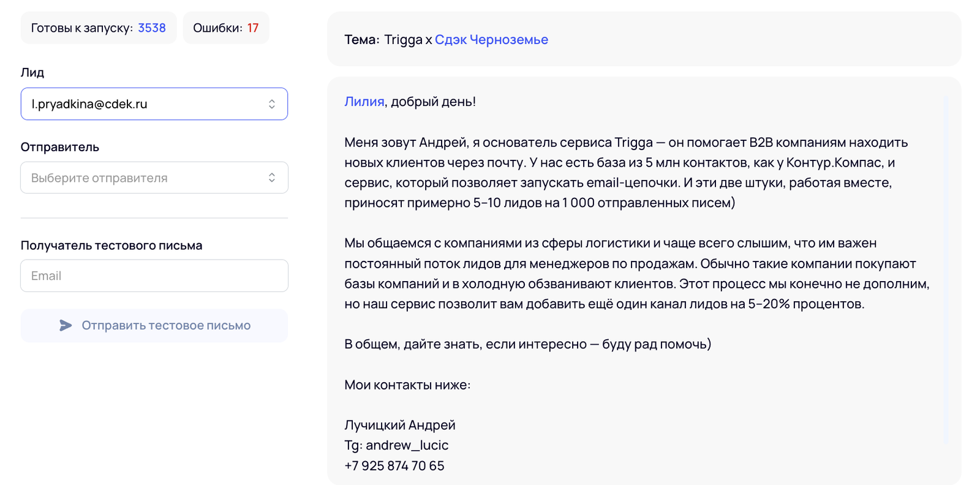980x485 pixels.
Task: Click the "Отправитель" field label
Action: 60,147
